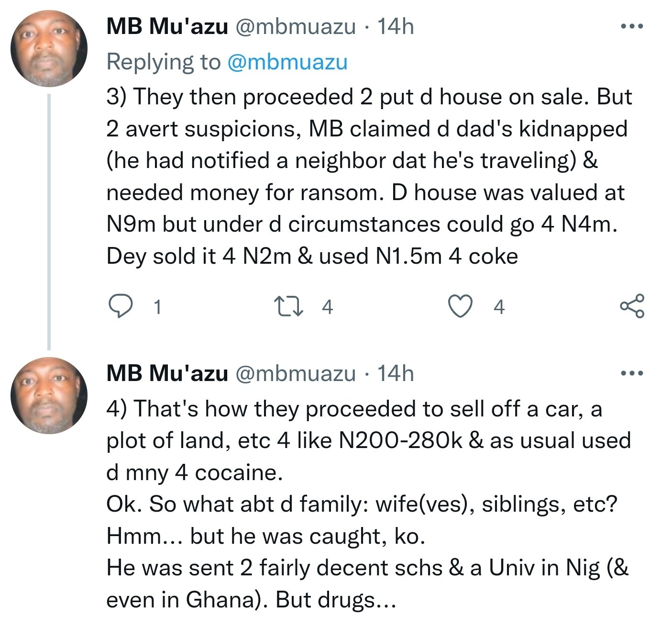This screenshot has height=628, width=672.
Task: Click the share icon on the first tweet
Action: [632, 306]
